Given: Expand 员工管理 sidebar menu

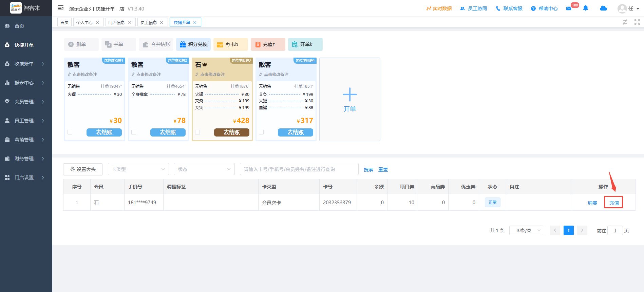Looking at the screenshot, I should 26,121.
